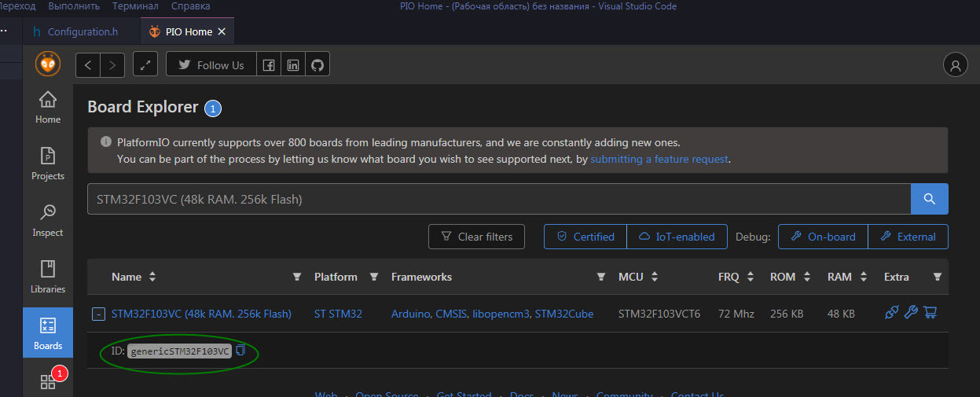The width and height of the screenshot is (980, 397).
Task: Open the Home sidebar section
Action: (x=48, y=108)
